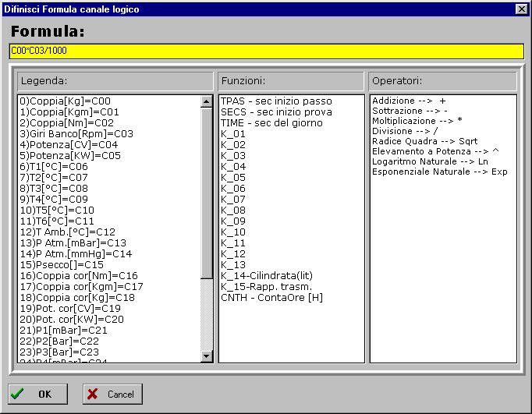Select Giri Banco[Rpm]=C03 in the legend
Screen dimensions: 532x414
76,133
